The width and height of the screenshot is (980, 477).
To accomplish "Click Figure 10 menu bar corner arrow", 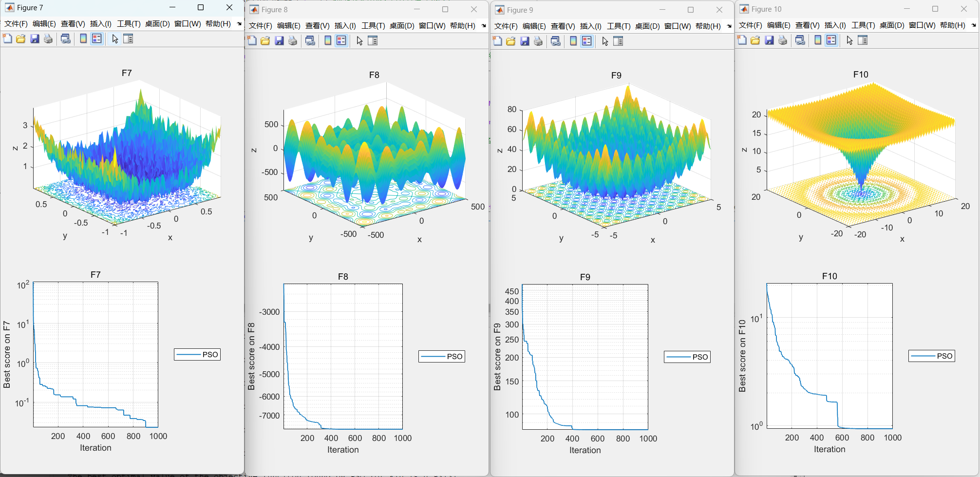I will tap(974, 25).
